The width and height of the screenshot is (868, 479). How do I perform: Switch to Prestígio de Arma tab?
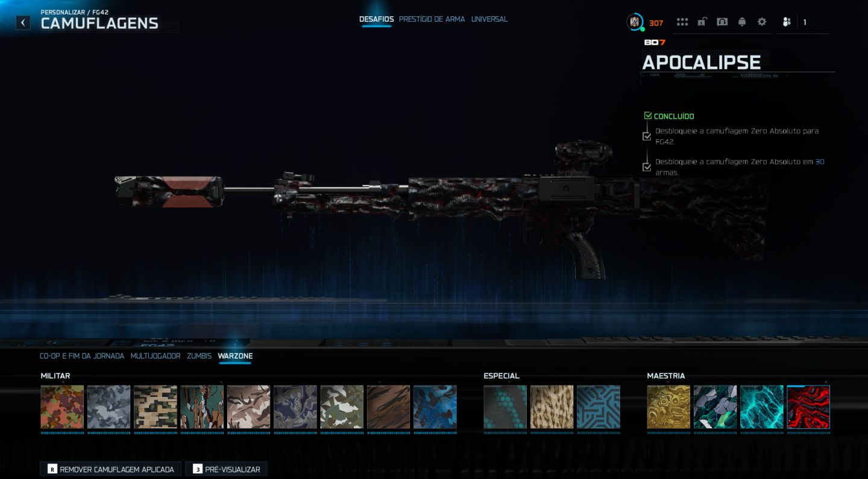pos(432,19)
